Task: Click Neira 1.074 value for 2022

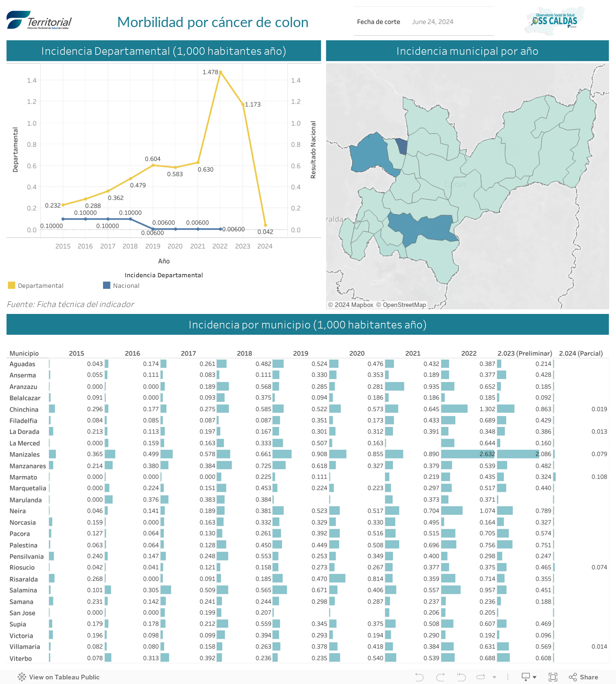Action: (x=487, y=510)
